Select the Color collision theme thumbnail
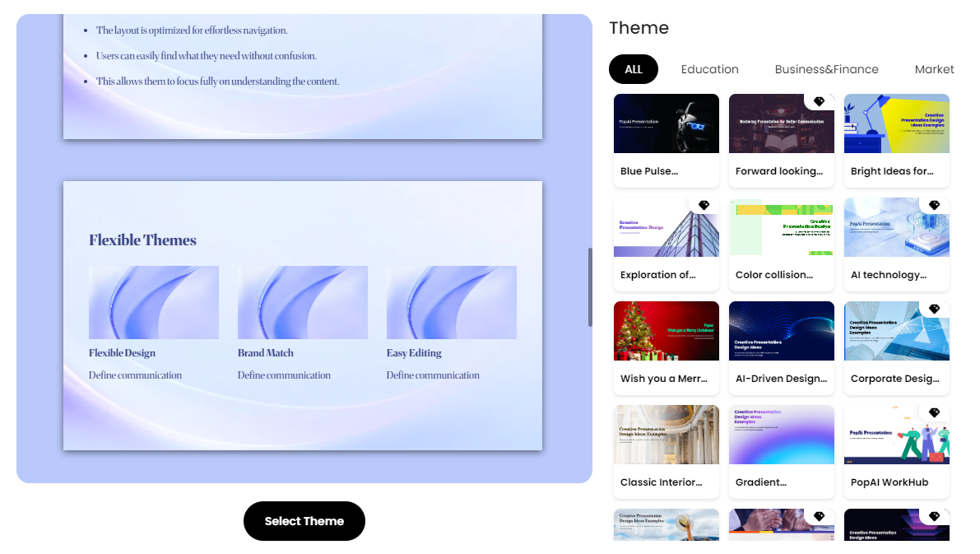Screen dimensions: 980x554 [x=781, y=227]
